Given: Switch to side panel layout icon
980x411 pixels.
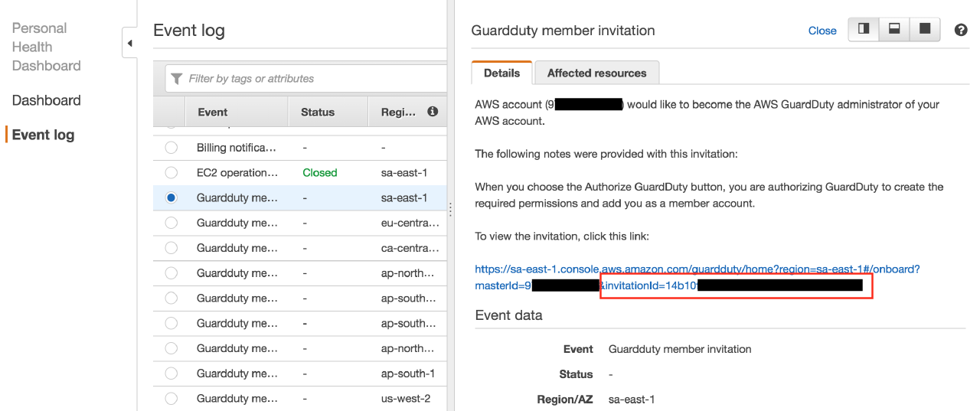Looking at the screenshot, I should click(864, 29).
